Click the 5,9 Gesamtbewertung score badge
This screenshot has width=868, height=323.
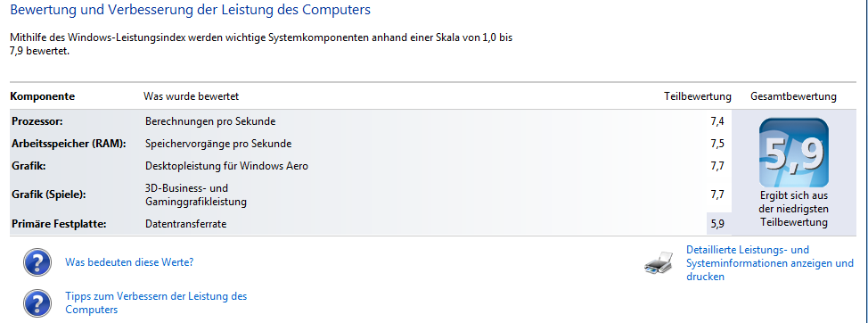click(x=793, y=153)
